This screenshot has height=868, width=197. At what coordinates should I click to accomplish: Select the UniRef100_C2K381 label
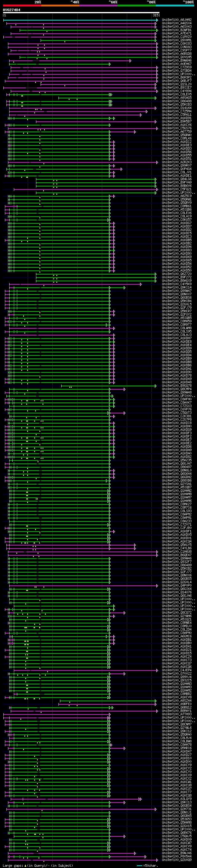pos(177,416)
